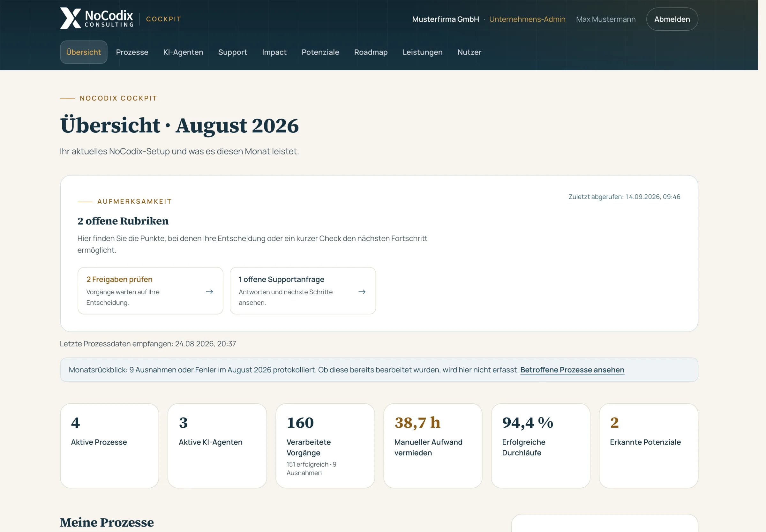Image resolution: width=766 pixels, height=532 pixels.
Task: Select the 94,4 % Erfolgreiche Durchläufe card
Action: tap(540, 446)
